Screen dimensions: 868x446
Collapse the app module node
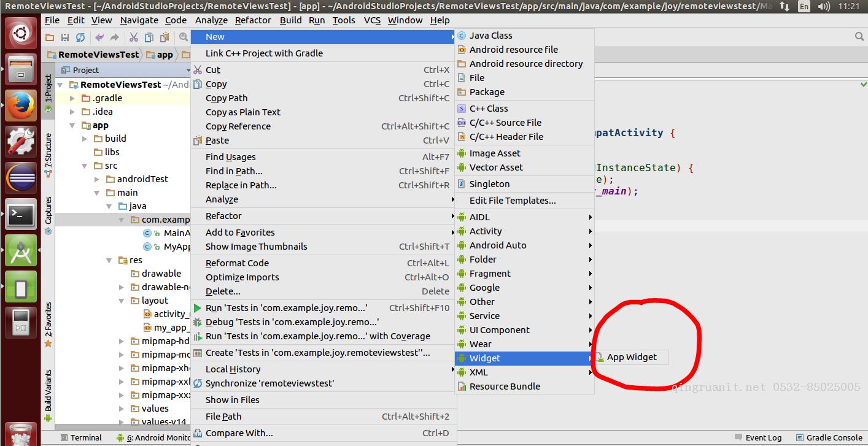click(x=72, y=125)
